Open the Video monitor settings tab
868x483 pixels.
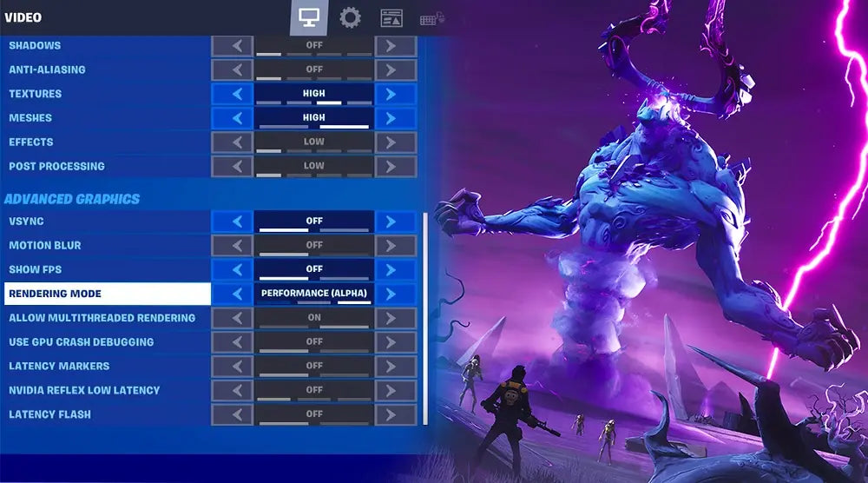[x=308, y=17]
